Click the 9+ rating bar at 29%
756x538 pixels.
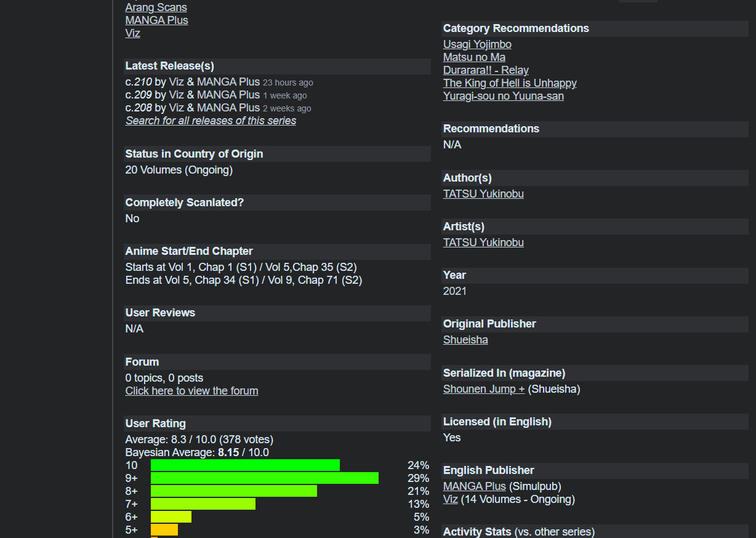[264, 478]
